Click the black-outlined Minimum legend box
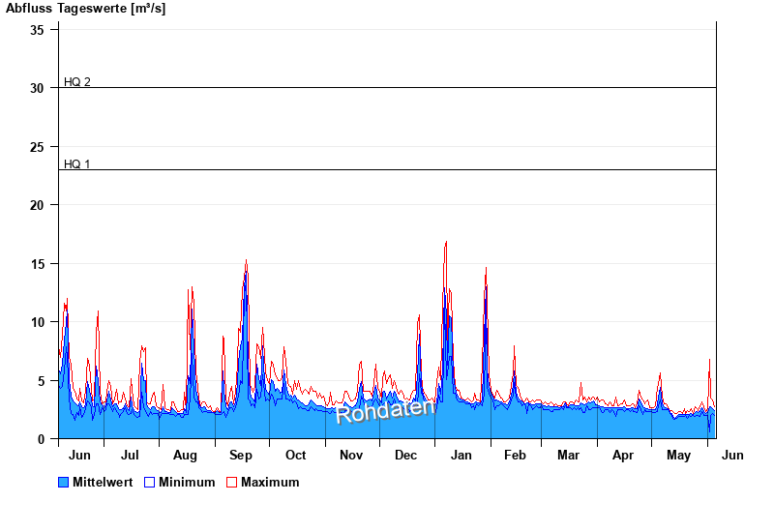The width and height of the screenshot is (774, 532). (x=150, y=483)
